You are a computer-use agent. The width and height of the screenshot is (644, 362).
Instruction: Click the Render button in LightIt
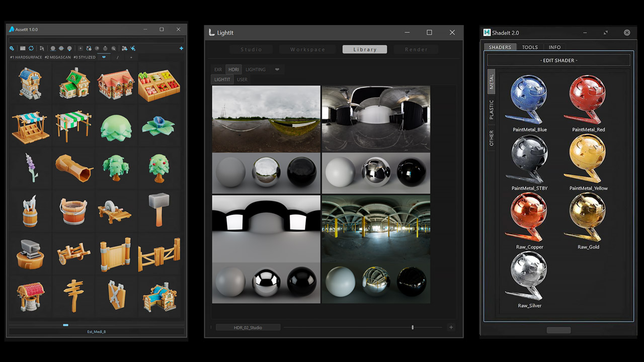416,49
